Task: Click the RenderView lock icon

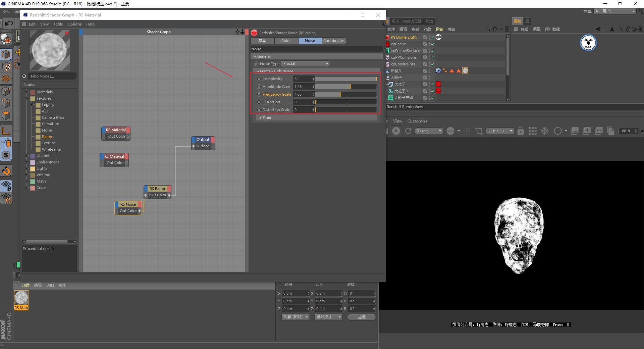Action: (520, 131)
